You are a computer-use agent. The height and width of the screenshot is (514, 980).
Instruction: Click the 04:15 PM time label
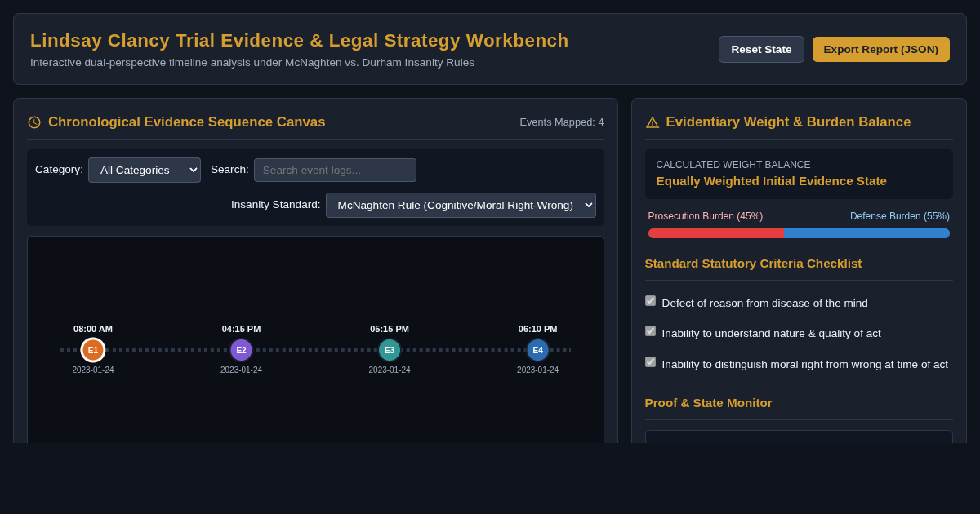241,329
